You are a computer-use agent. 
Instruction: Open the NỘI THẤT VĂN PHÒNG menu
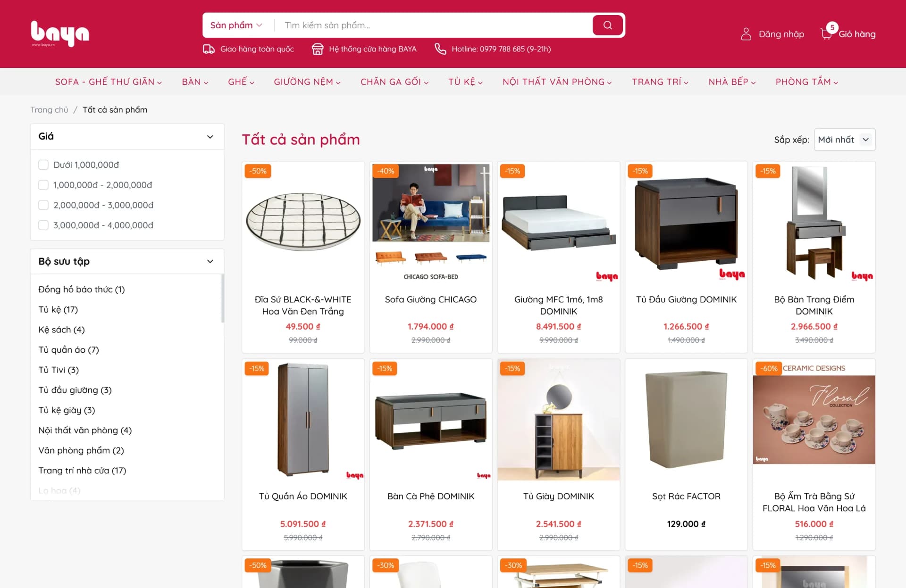(557, 82)
